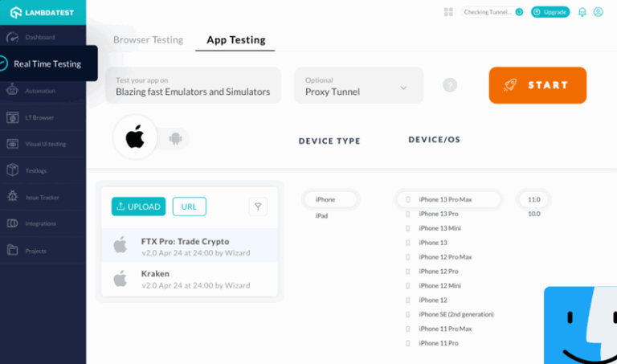Select iPad device type
Image resolution: width=617 pixels, height=364 pixels.
[x=321, y=215]
